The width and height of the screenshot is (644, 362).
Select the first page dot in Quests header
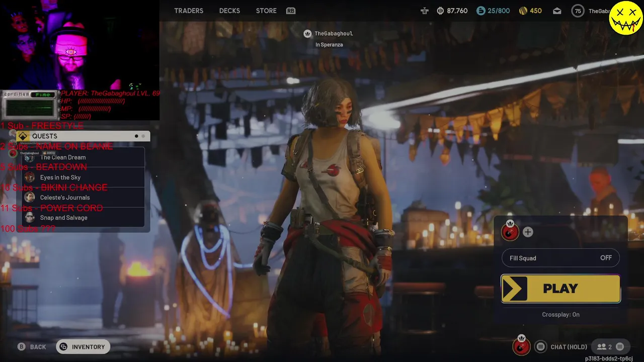point(136,136)
